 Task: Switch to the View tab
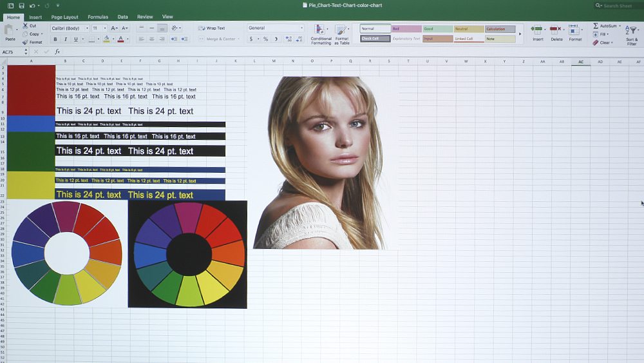167,17
